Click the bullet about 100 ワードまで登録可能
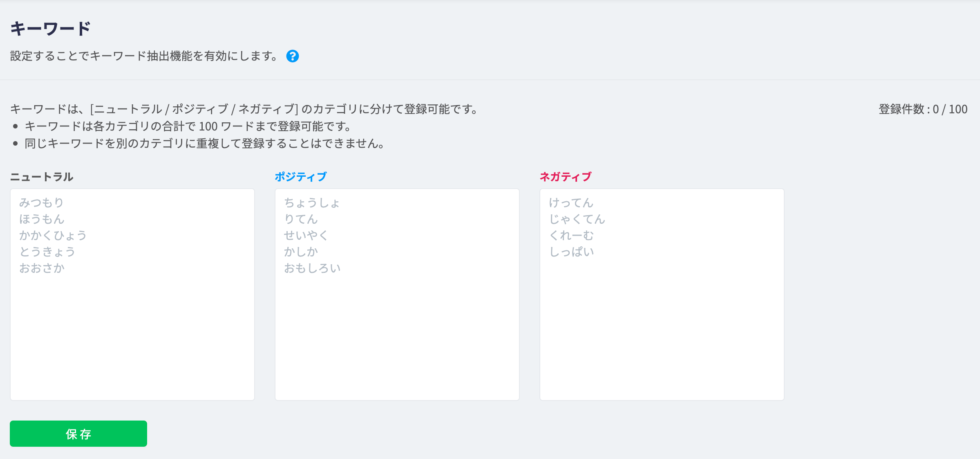Viewport: 980px width, 459px height. [188, 126]
